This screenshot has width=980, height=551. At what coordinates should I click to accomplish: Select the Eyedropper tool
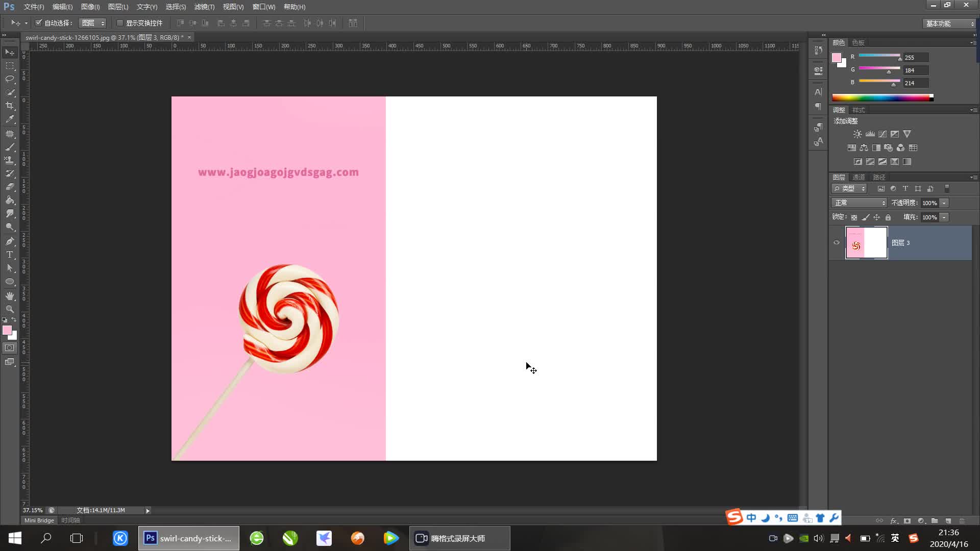point(10,119)
